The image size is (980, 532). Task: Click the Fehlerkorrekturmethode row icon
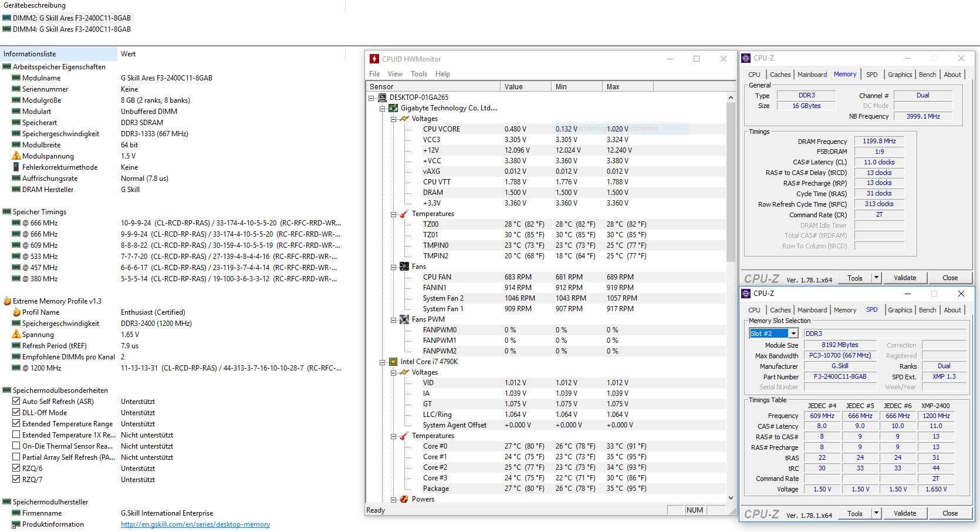pyautogui.click(x=16, y=167)
